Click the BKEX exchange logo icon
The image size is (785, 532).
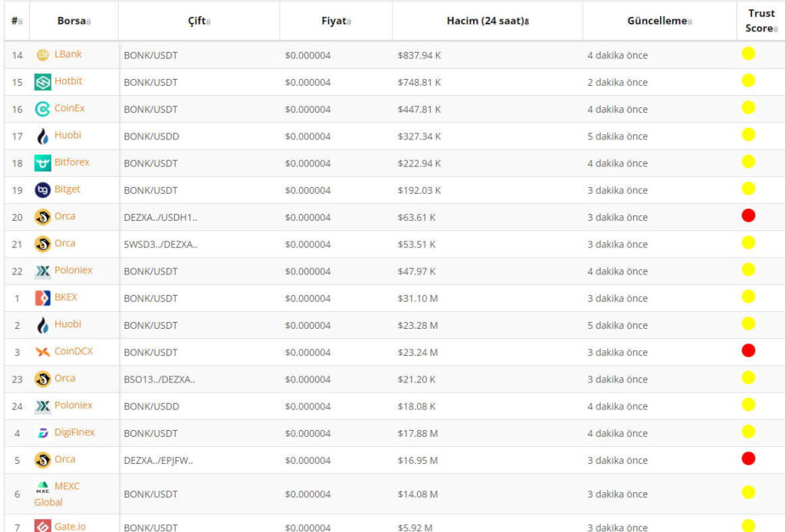click(x=43, y=298)
